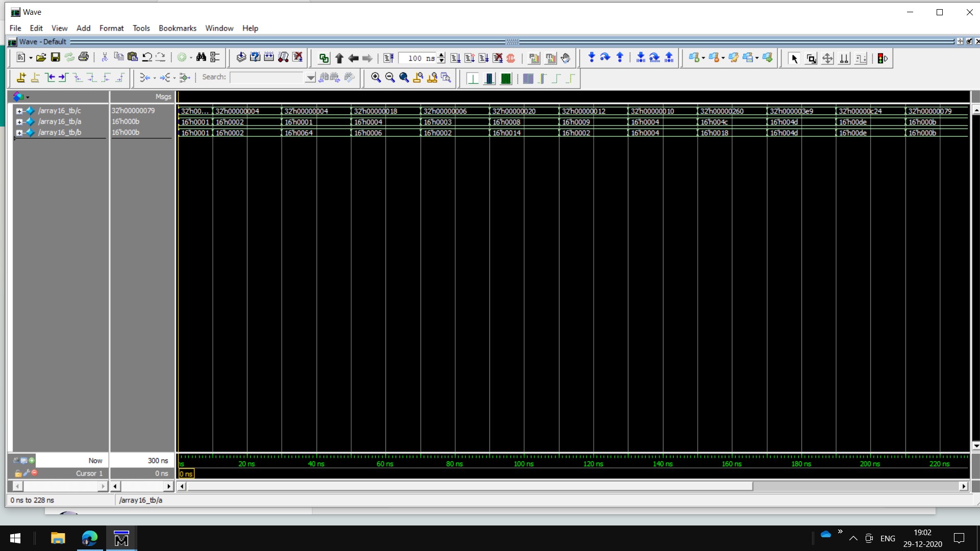Image resolution: width=980 pixels, height=551 pixels.
Task: Click the Zoom Full icon
Action: (404, 78)
